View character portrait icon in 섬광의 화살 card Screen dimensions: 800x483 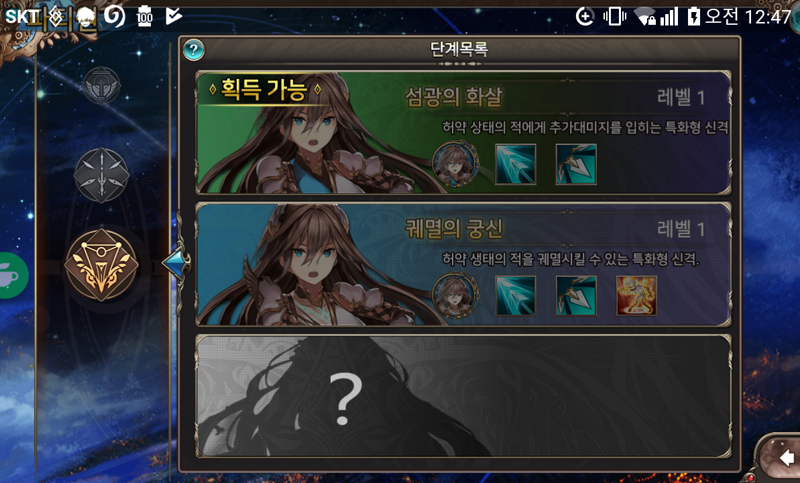pos(455,164)
